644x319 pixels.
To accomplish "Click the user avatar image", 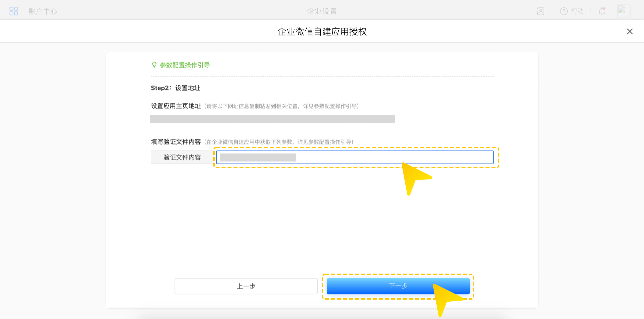I will (623, 11).
